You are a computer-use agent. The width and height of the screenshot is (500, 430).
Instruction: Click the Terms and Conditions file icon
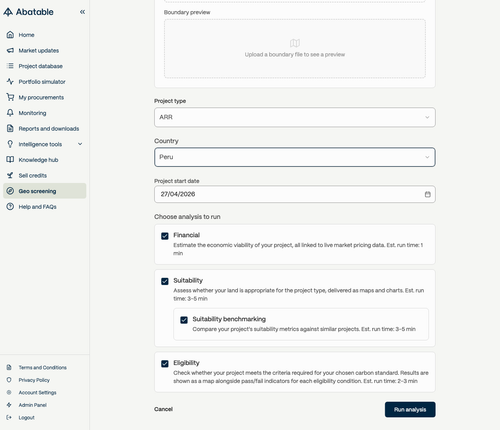(9, 367)
